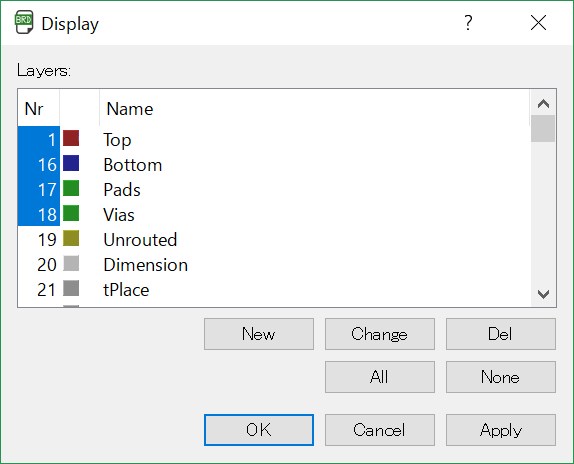Toggle layer number 16 Bottom visibility
The image size is (574, 464).
pos(39,164)
